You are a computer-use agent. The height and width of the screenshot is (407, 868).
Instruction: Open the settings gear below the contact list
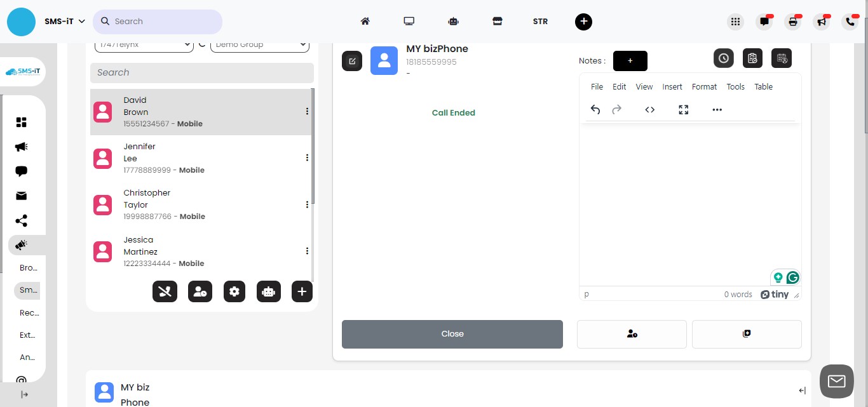click(x=234, y=291)
